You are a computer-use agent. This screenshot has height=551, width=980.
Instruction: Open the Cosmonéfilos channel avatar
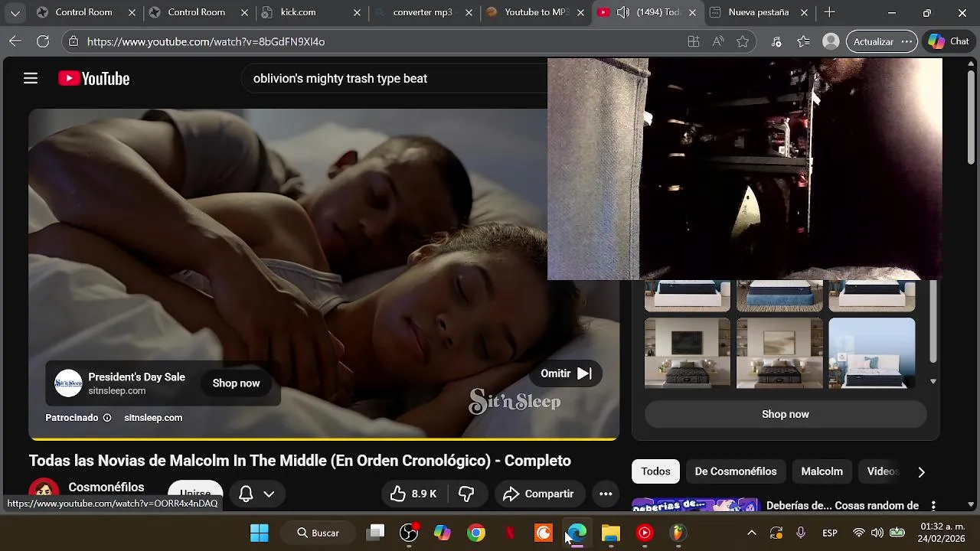(44, 491)
